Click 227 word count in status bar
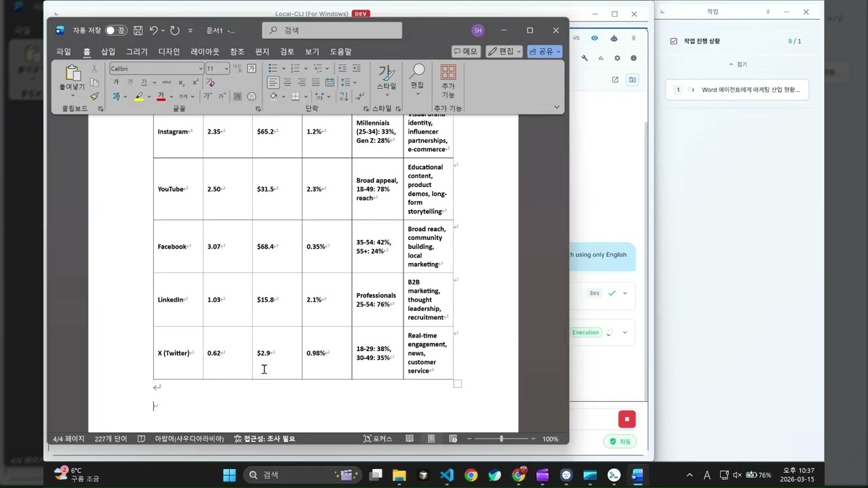The height and width of the screenshot is (488, 868). [111, 439]
